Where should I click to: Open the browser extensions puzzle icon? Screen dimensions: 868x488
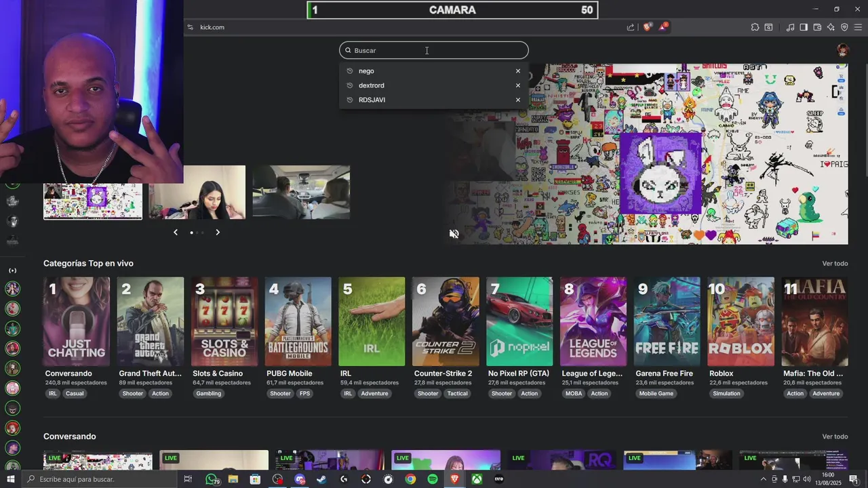(755, 27)
